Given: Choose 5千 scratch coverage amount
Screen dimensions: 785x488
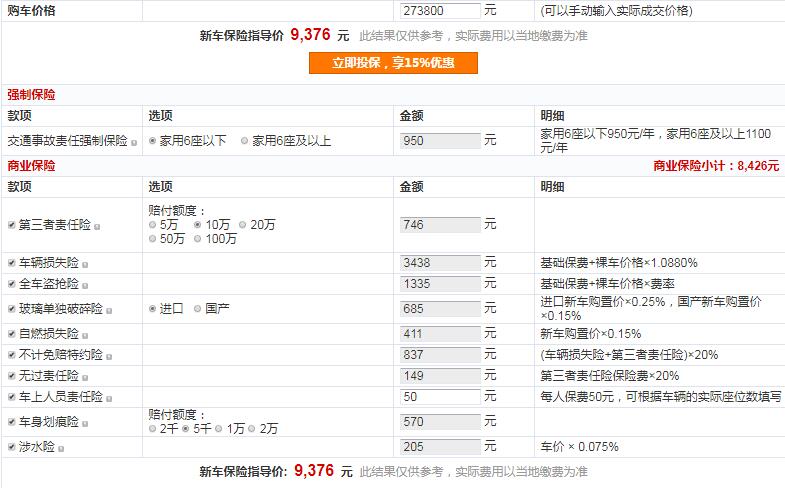Looking at the screenshot, I should (x=185, y=428).
